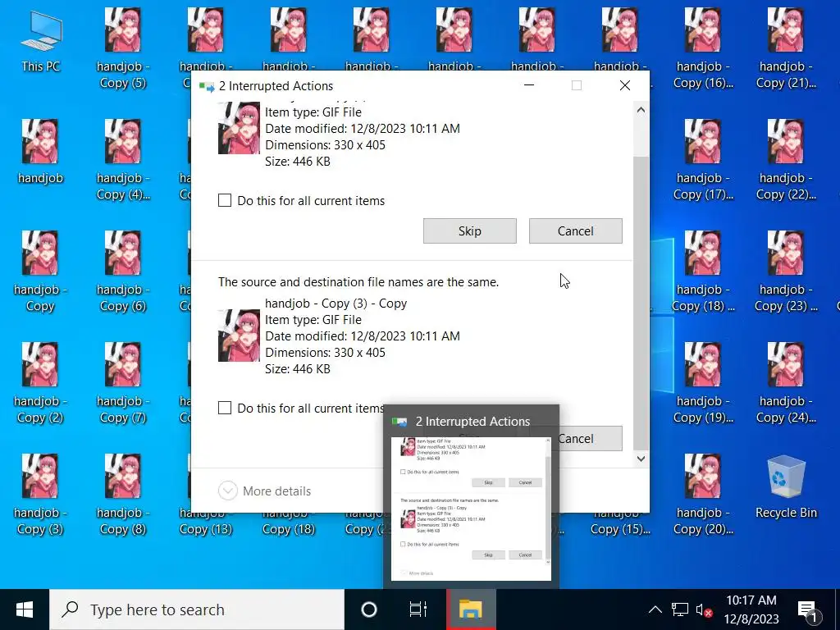This screenshot has height=630, width=840.
Task: Open the Windows Start menu
Action: pyautogui.click(x=25, y=609)
